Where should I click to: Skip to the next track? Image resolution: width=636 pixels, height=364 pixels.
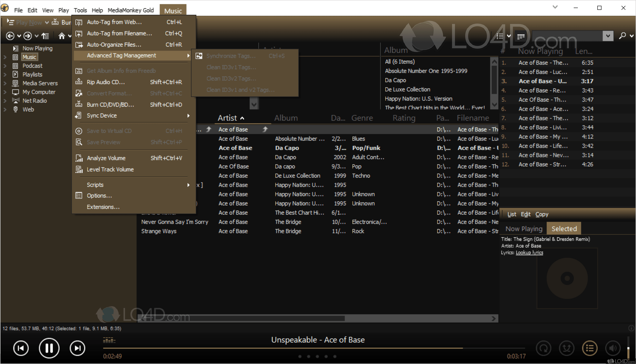(x=77, y=348)
